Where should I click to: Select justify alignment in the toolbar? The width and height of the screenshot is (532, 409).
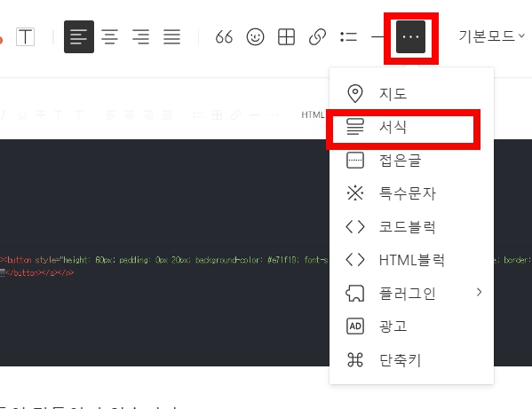pos(172,36)
